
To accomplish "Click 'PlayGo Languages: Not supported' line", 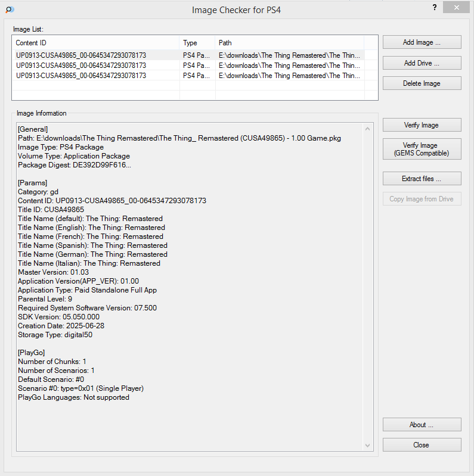I will click(x=73, y=397).
